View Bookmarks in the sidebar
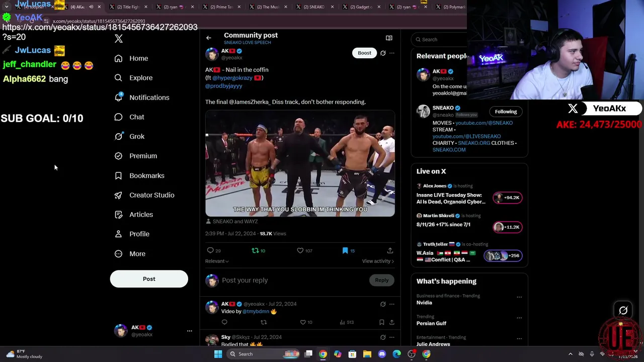The height and width of the screenshot is (362, 644). 139,175
